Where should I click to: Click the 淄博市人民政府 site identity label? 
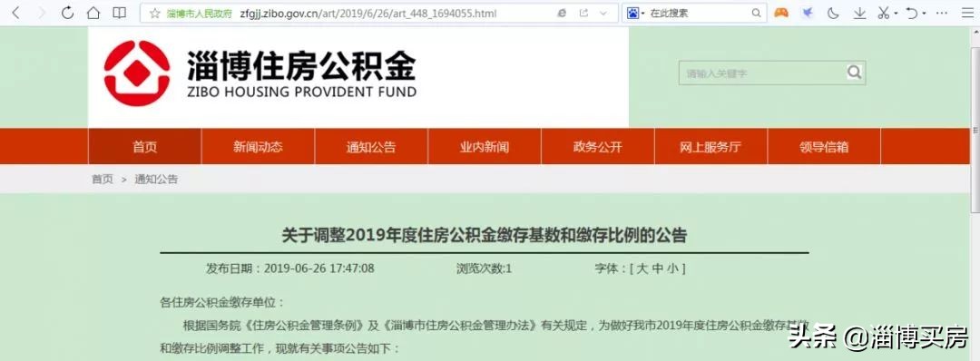click(x=200, y=13)
